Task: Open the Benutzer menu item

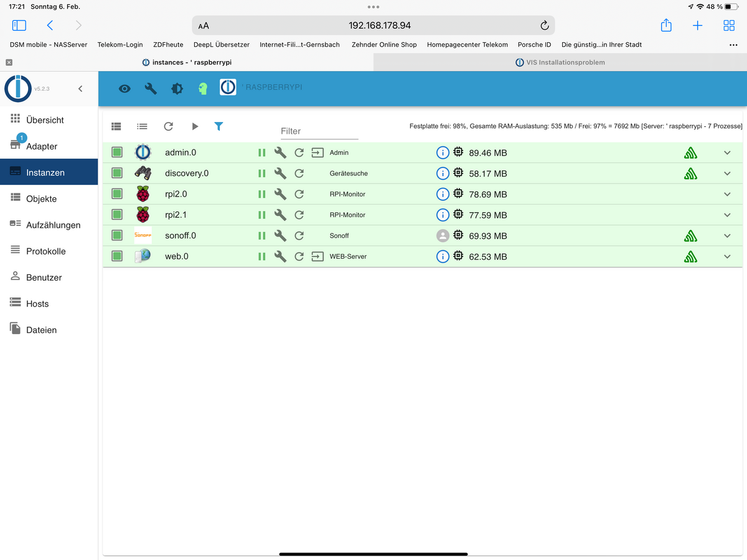Action: (x=49, y=277)
